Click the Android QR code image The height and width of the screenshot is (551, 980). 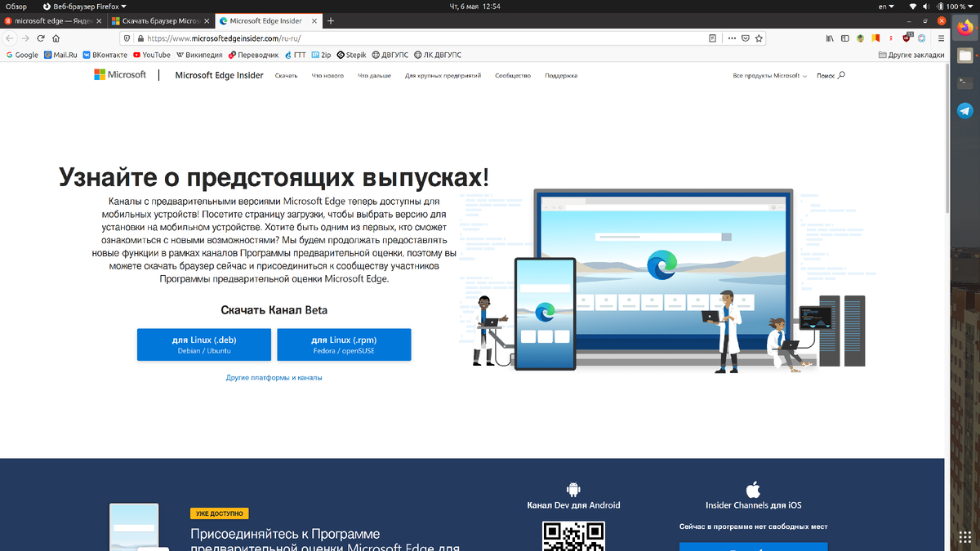point(572,535)
